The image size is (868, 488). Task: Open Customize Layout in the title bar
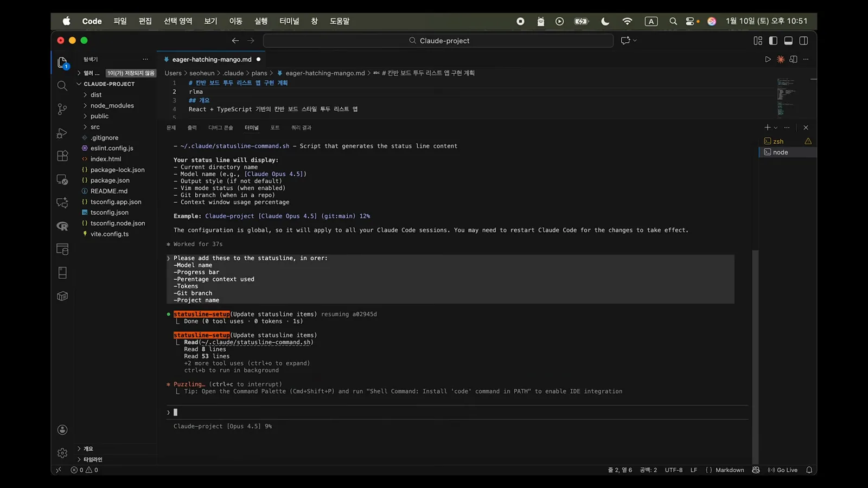click(x=758, y=41)
